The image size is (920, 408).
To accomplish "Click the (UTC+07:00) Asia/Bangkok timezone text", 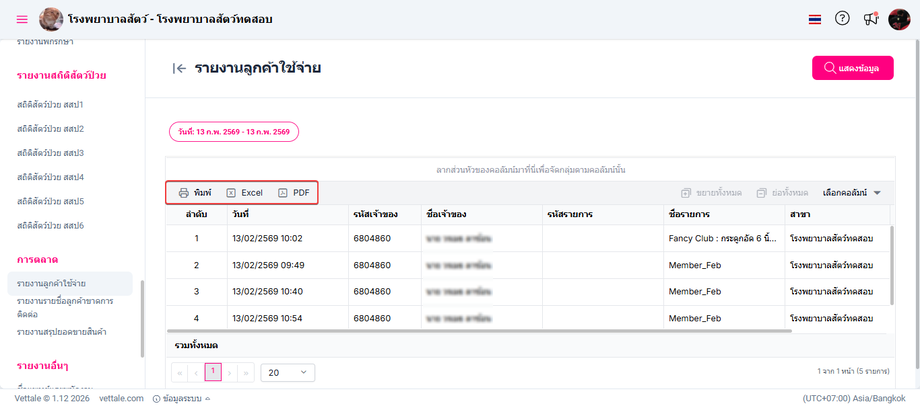I will point(855,398).
